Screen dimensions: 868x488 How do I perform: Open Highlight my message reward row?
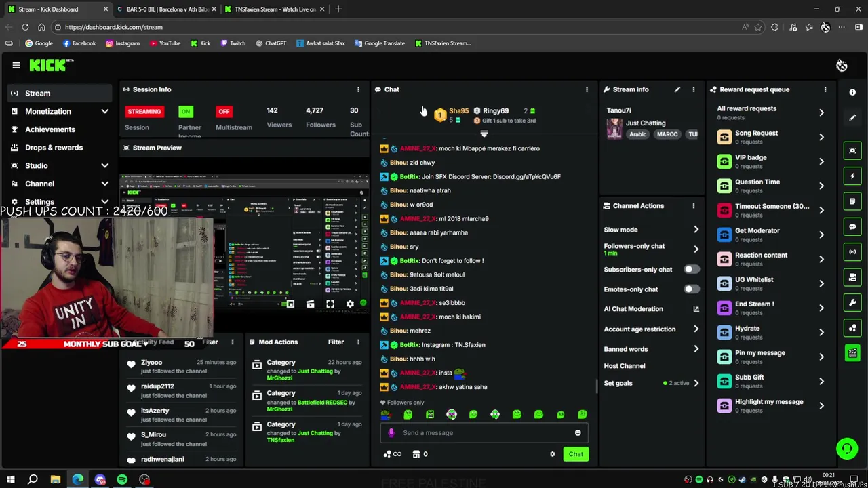coord(770,405)
